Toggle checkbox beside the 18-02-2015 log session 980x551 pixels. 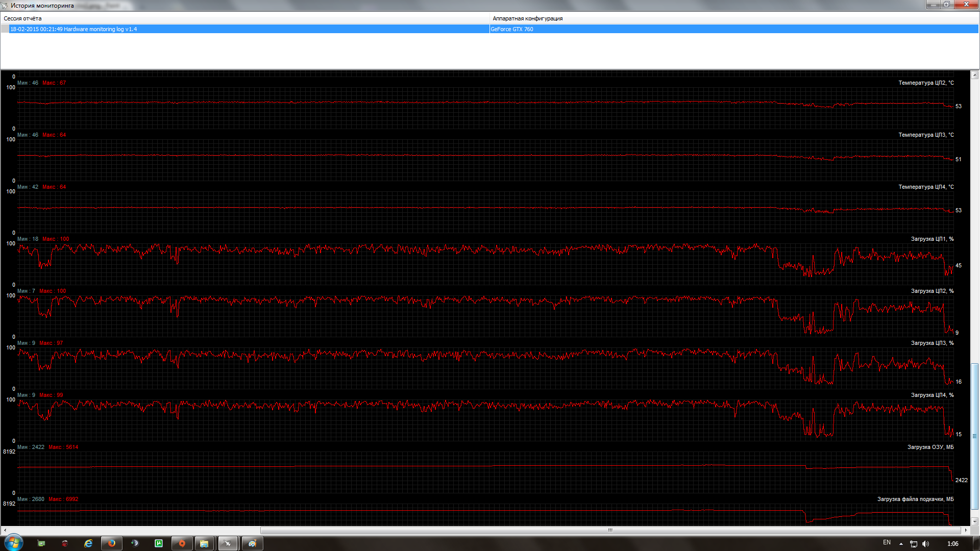[5, 29]
